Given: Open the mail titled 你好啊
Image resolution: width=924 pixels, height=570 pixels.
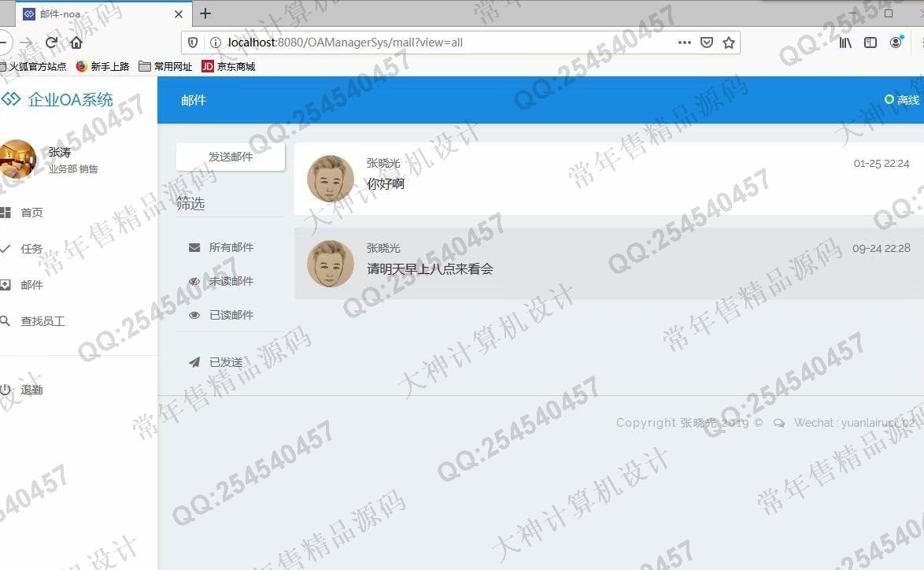Looking at the screenshot, I should [x=386, y=184].
